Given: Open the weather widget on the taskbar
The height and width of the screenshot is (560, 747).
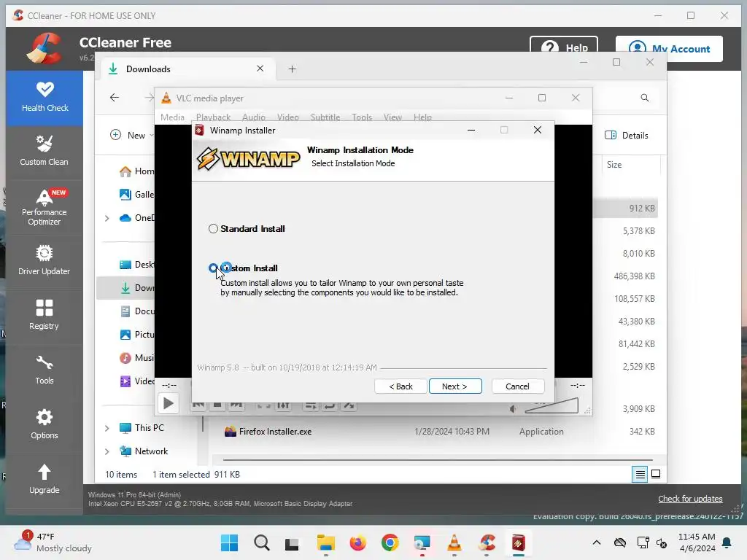Looking at the screenshot, I should [53, 542].
